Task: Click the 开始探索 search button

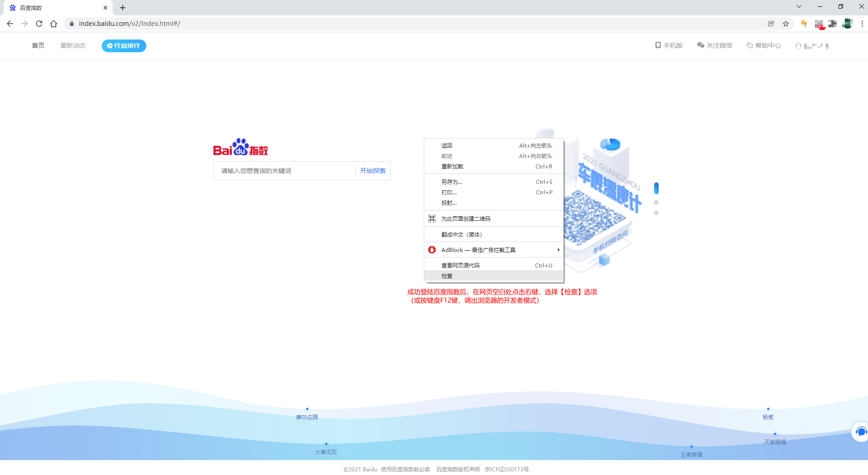Action: pos(372,170)
